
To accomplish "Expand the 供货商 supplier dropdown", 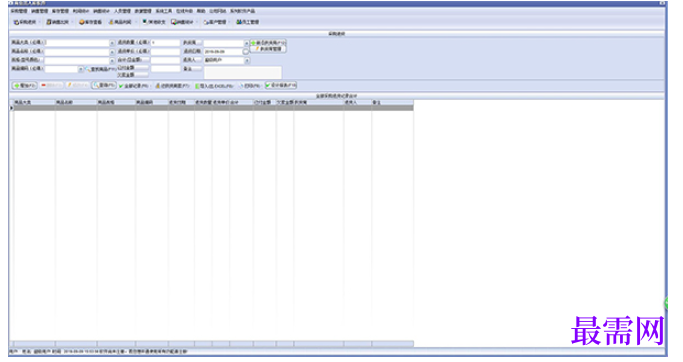I will tap(247, 43).
